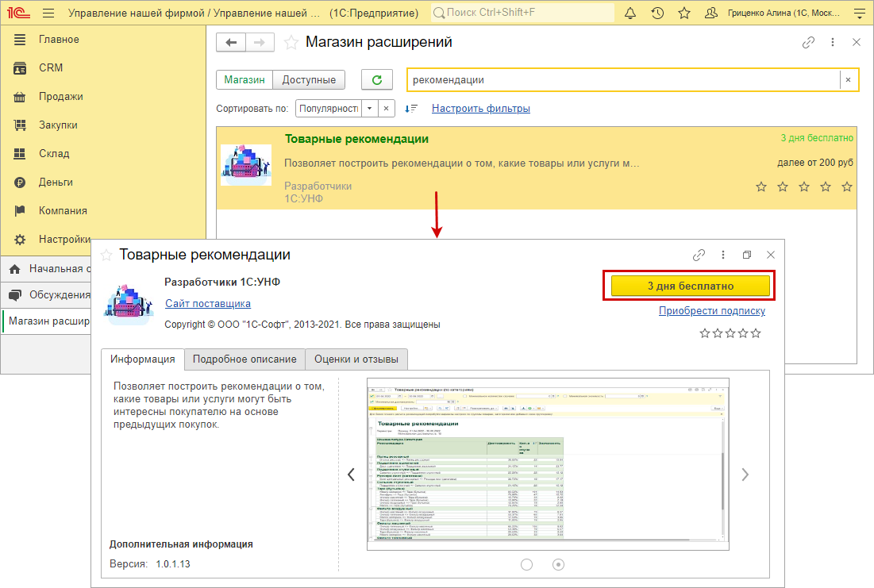Click first rating star in list row

pyautogui.click(x=761, y=186)
